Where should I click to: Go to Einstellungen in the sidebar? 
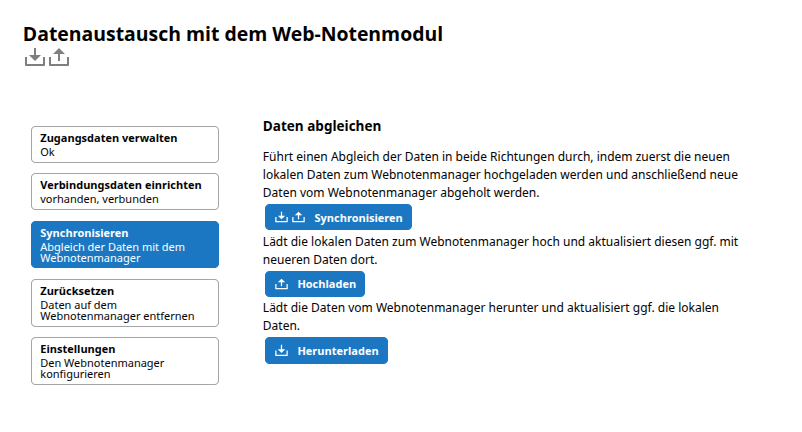coord(125,361)
